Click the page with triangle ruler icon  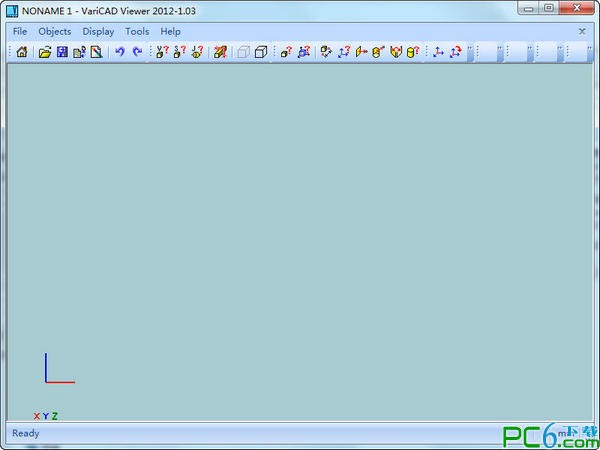coord(96,52)
